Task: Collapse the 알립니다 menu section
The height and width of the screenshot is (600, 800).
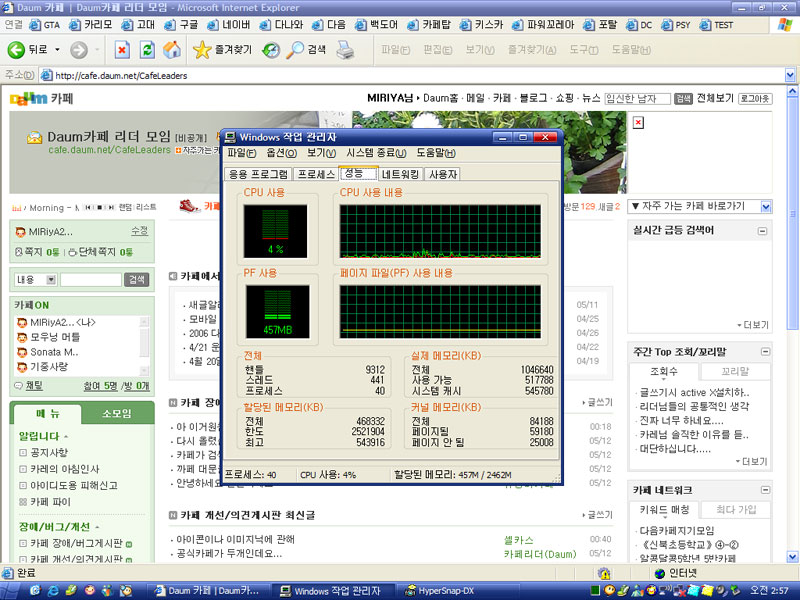Action: 67,437
